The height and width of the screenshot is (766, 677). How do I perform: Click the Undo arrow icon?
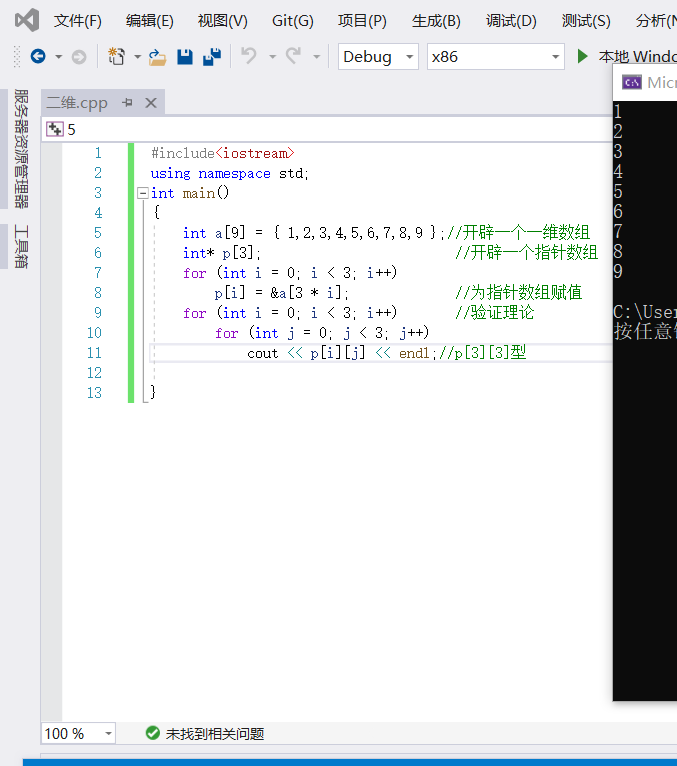[249, 56]
